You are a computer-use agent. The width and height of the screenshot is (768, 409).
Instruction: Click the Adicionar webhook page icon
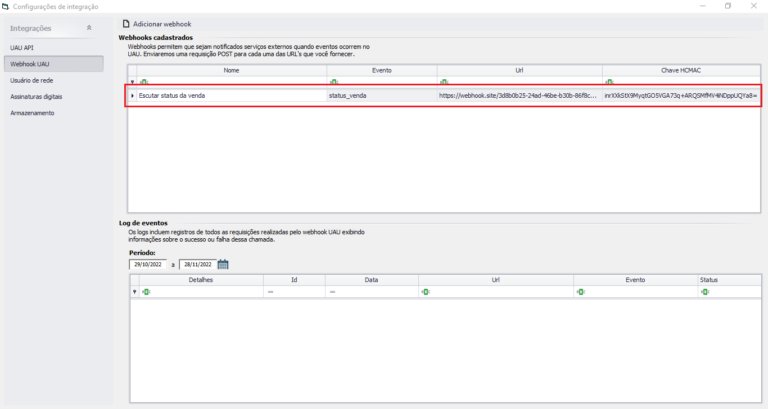click(125, 22)
